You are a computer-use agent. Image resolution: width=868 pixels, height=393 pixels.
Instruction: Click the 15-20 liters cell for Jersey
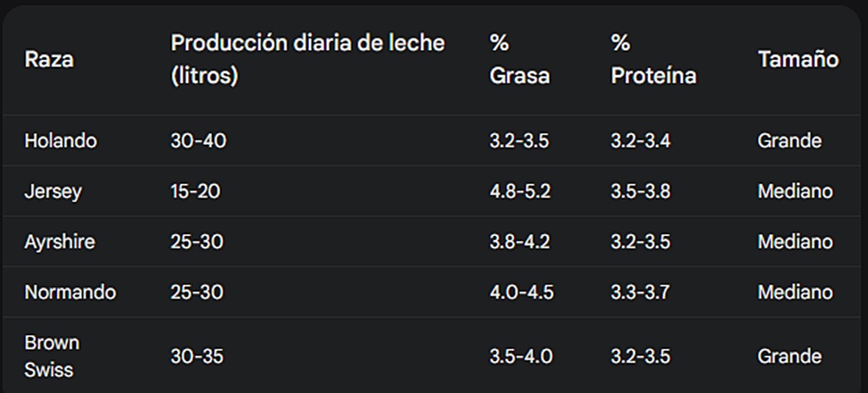[195, 192]
